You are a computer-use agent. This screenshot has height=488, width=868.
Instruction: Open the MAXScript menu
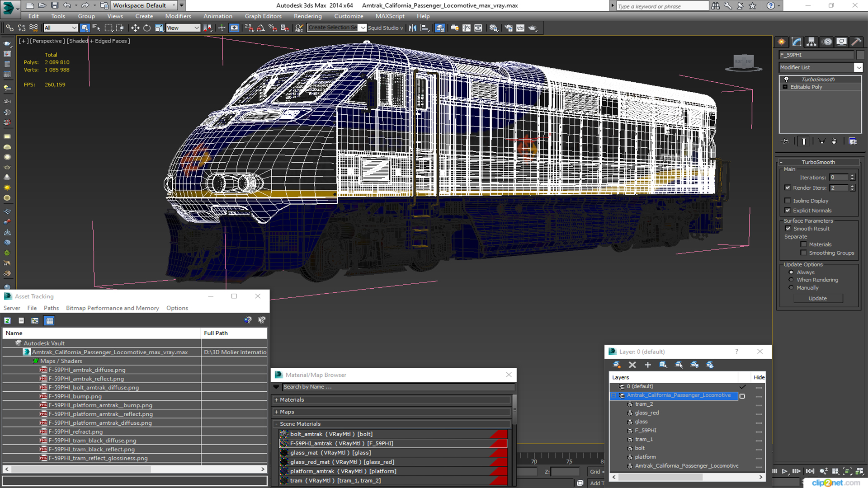(390, 16)
